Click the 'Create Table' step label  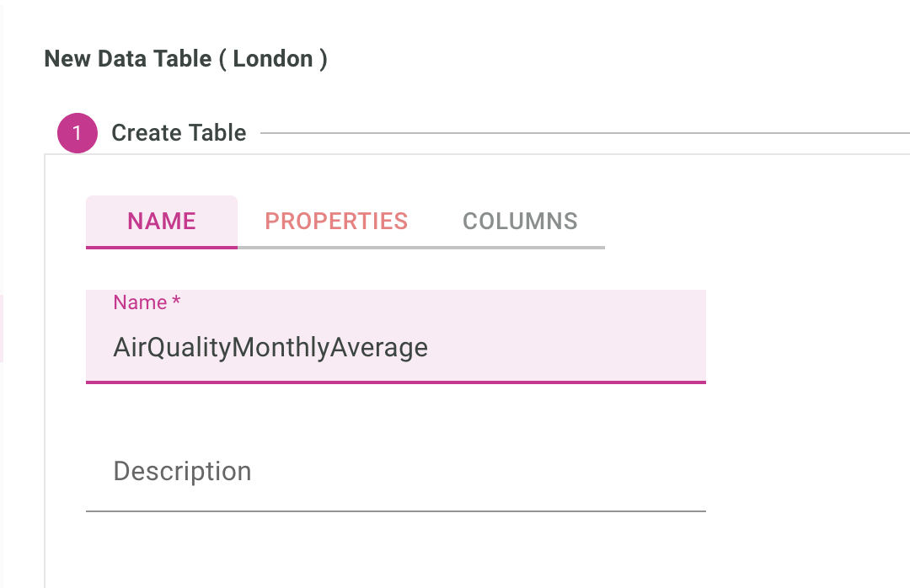point(179,132)
